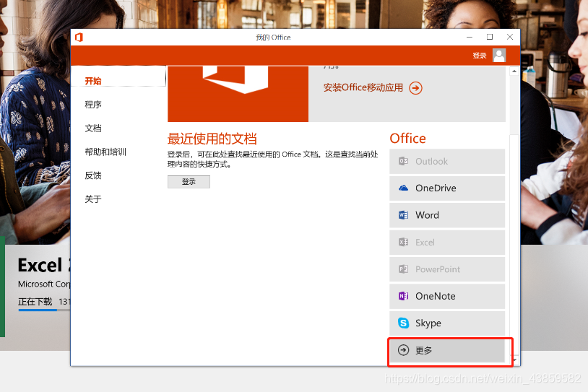
Task: Click the Excel title in the background Store window
Action: pyautogui.click(x=44, y=265)
